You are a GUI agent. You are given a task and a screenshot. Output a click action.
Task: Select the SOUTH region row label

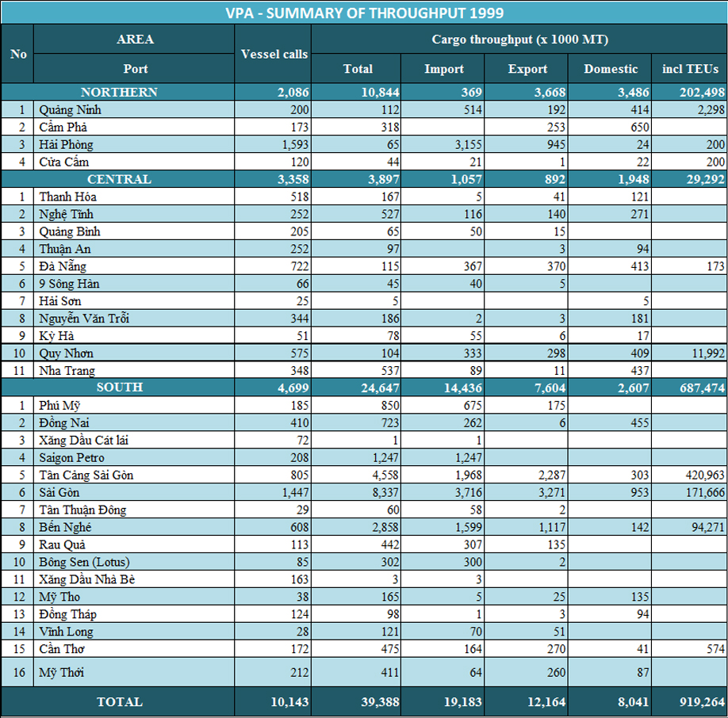coord(119,388)
